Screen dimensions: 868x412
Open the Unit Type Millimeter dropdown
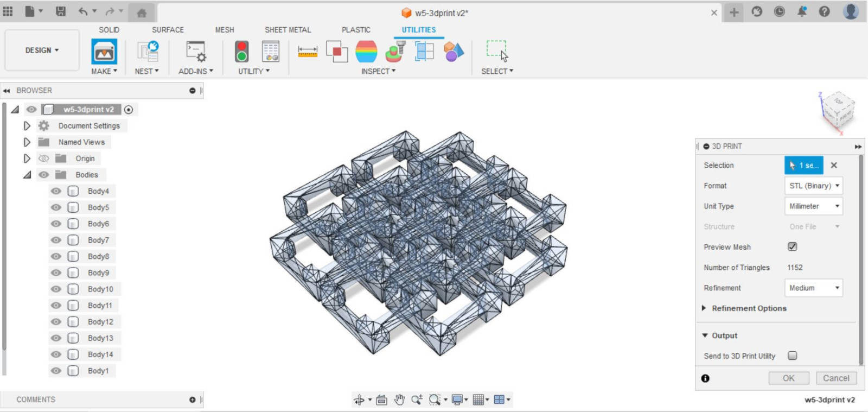pyautogui.click(x=814, y=206)
